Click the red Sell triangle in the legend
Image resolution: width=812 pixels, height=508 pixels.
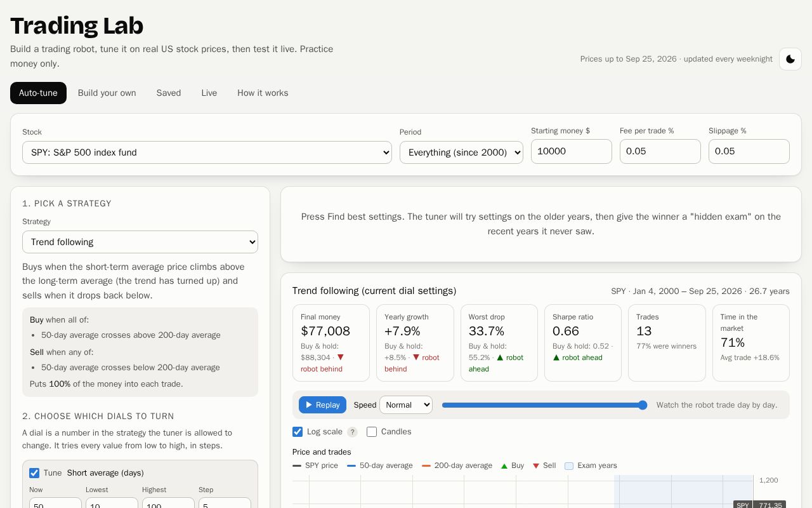coord(536,466)
